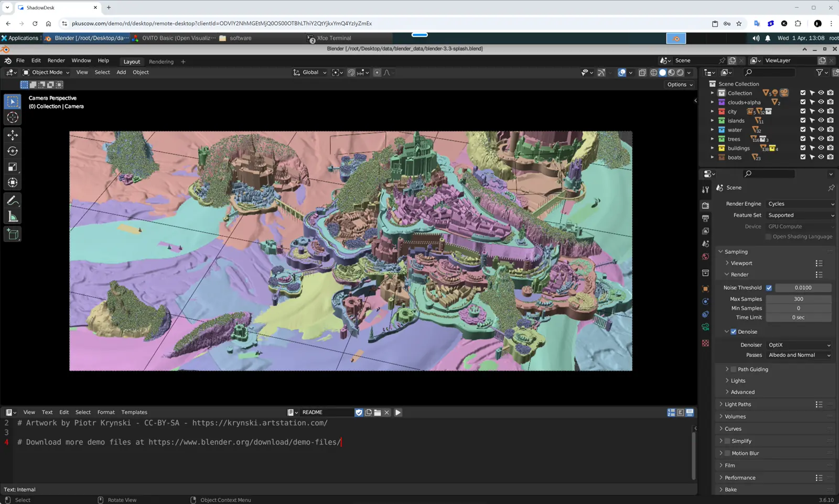Click the Noise Threshold value field
839x504 pixels.
pos(803,288)
